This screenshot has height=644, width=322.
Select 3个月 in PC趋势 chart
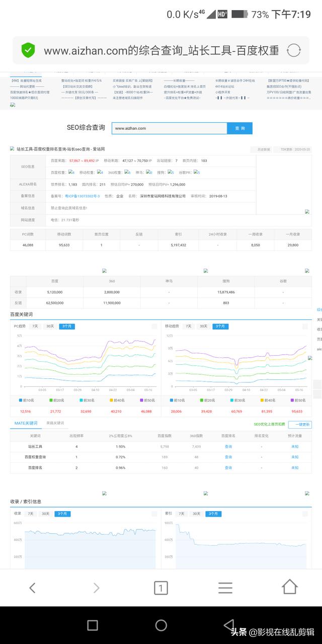(66, 326)
